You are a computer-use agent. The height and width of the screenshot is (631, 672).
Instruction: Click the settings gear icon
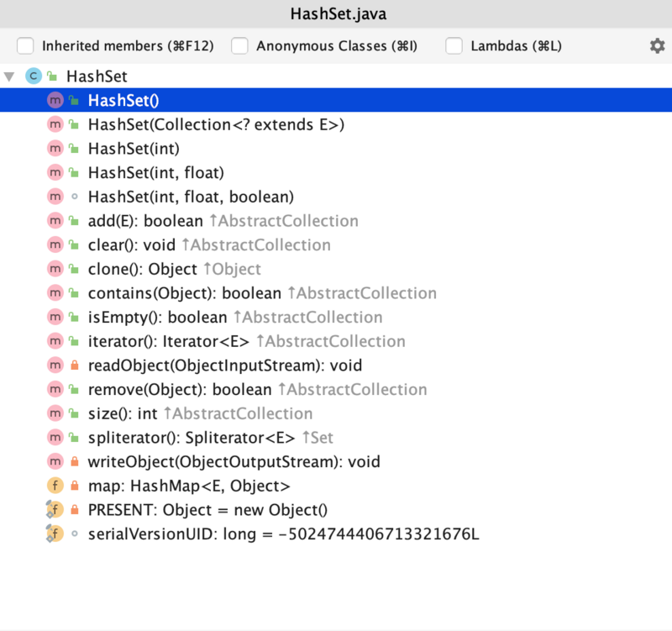point(657,46)
